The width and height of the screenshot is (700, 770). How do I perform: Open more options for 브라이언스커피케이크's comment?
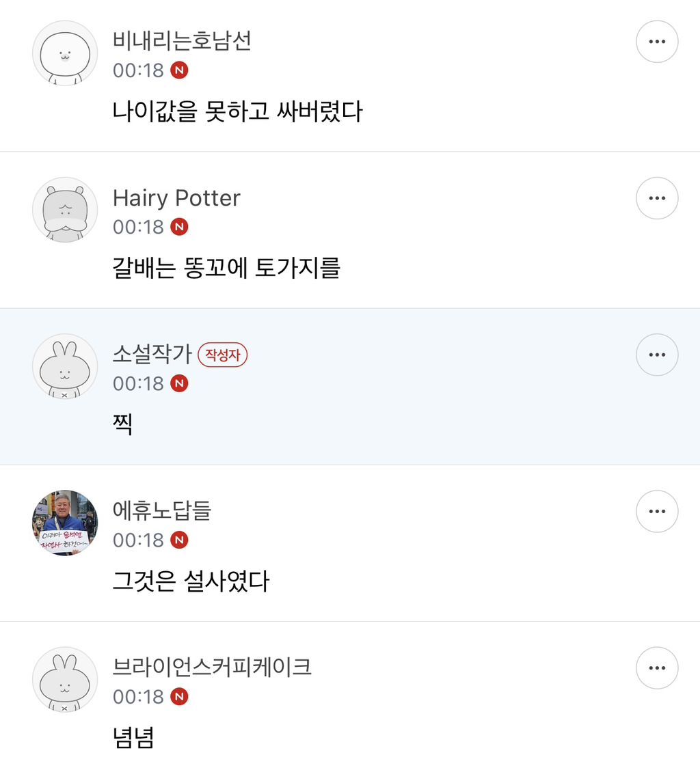[657, 668]
